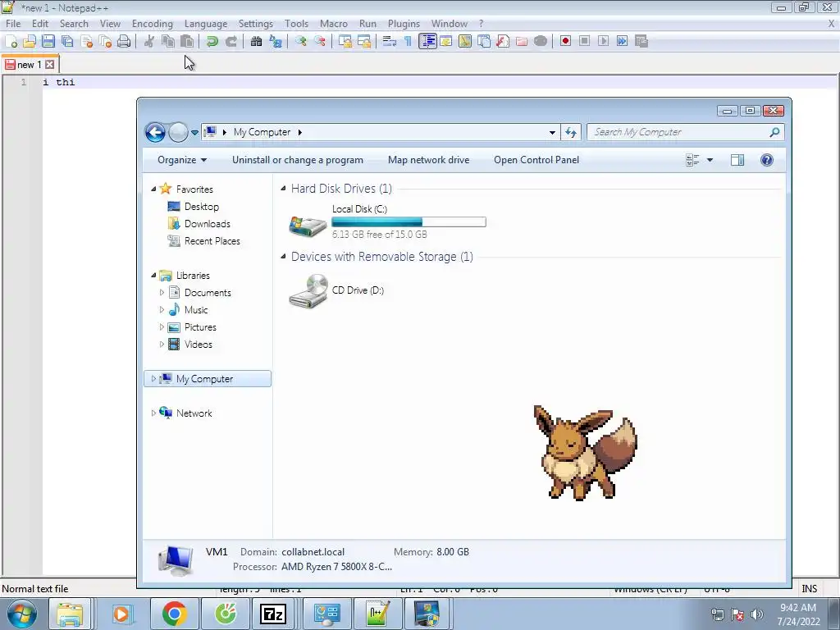The width and height of the screenshot is (840, 630).
Task: Create a new file in Notepad++ toolbar
Action: point(11,41)
